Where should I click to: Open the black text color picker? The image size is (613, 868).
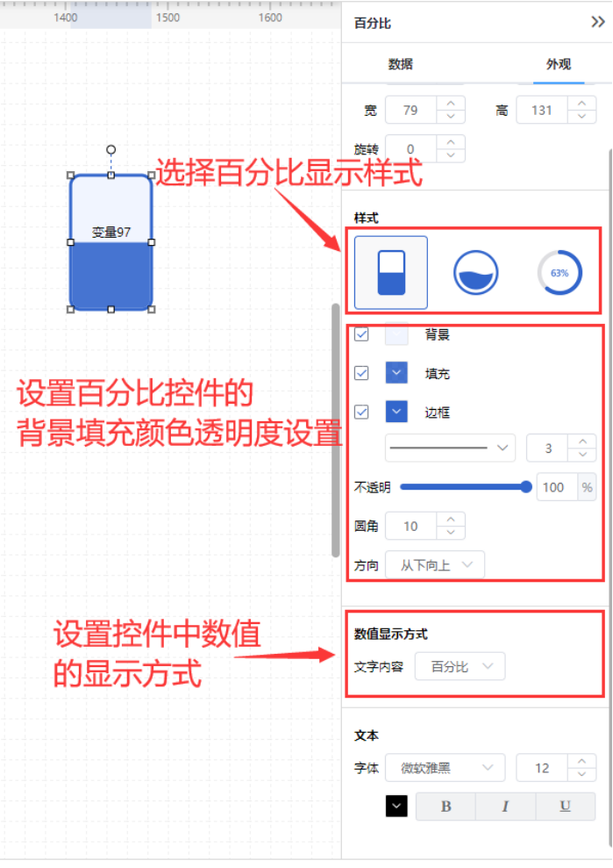pyautogui.click(x=396, y=806)
